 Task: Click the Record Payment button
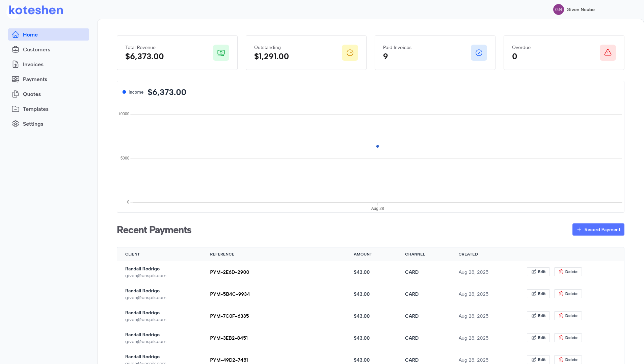[598, 229]
